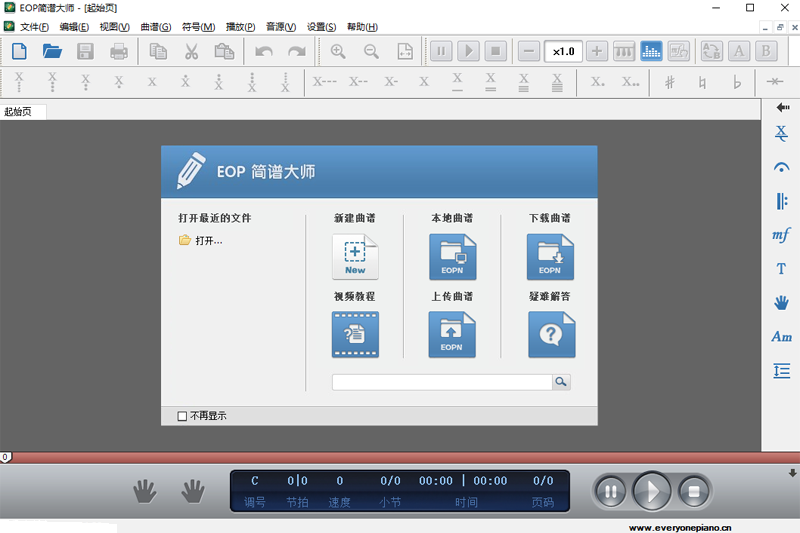Image resolution: width=800 pixels, height=533 pixels.
Task: Select the chord symbol Am tool in sidebar
Action: pos(781,337)
